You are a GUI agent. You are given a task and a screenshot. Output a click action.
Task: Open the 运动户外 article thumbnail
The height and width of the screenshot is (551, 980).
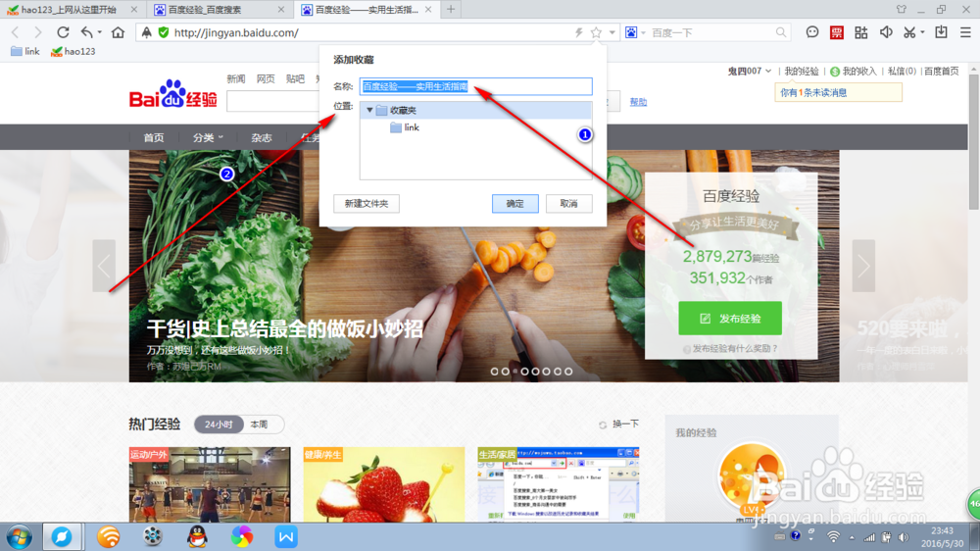pyautogui.click(x=210, y=484)
